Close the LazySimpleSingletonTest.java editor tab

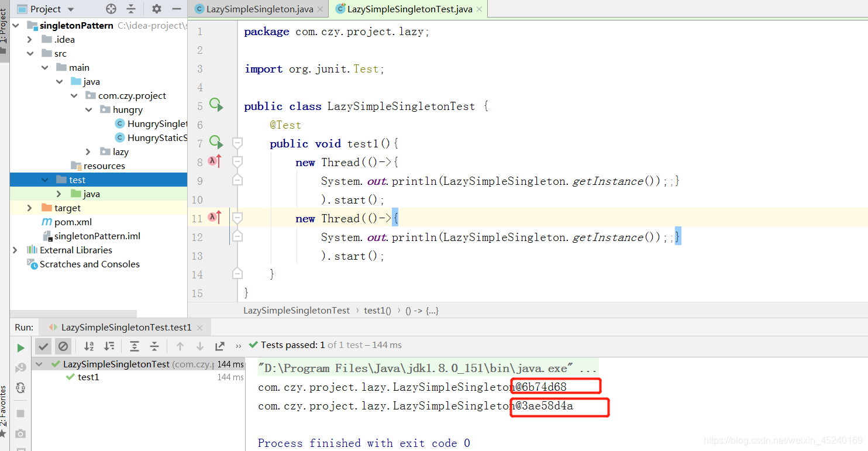(x=478, y=9)
